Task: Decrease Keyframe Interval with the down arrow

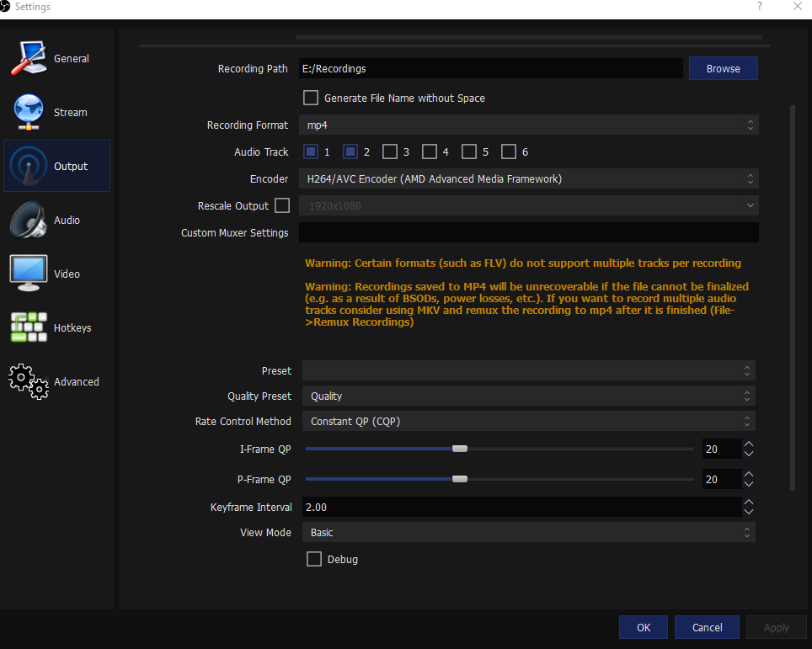Action: (748, 512)
